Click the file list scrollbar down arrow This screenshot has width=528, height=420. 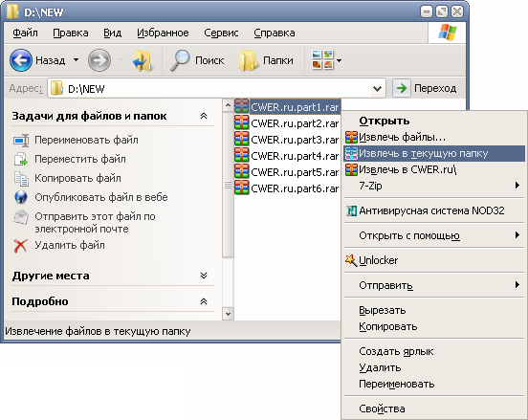[x=228, y=314]
